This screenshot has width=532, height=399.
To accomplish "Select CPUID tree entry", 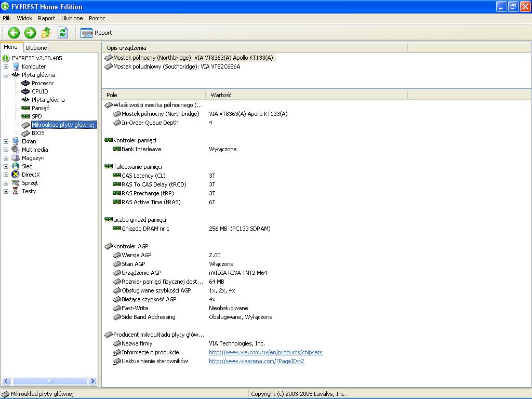I will [39, 91].
